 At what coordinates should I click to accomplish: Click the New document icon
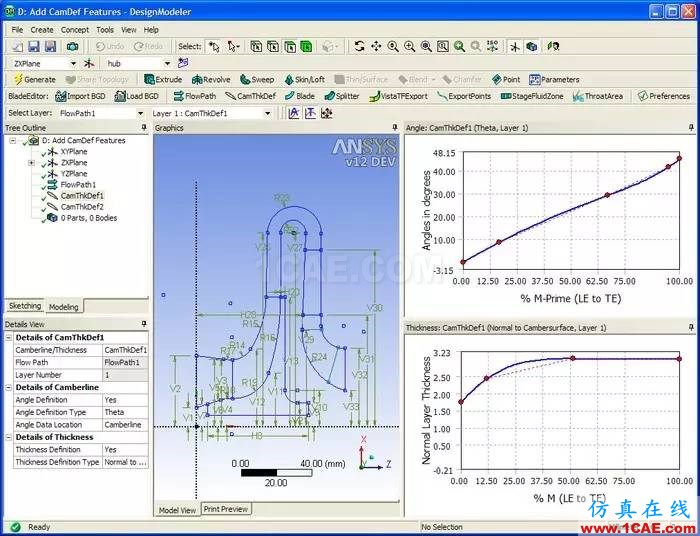click(x=17, y=46)
